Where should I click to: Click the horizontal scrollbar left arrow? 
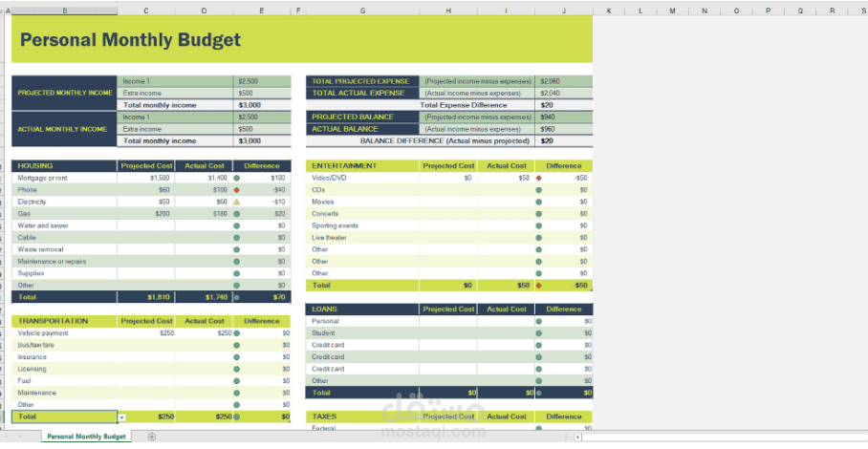coord(578,437)
